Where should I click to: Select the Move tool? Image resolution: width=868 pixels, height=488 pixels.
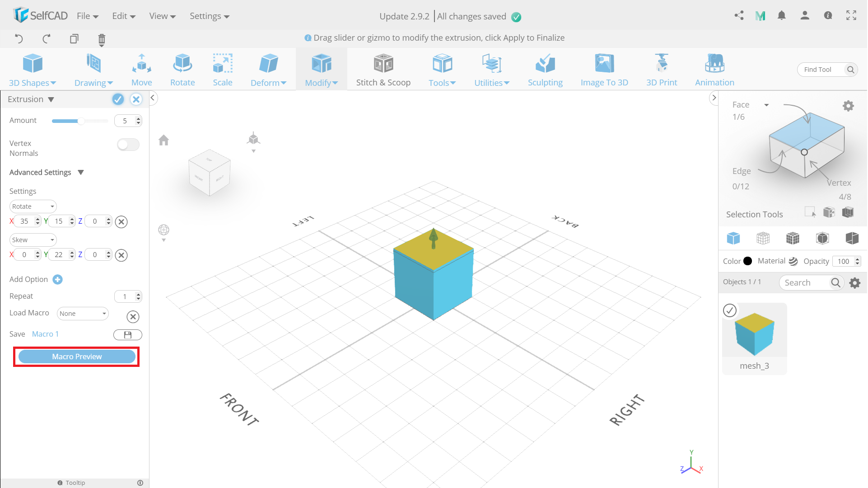(x=141, y=70)
